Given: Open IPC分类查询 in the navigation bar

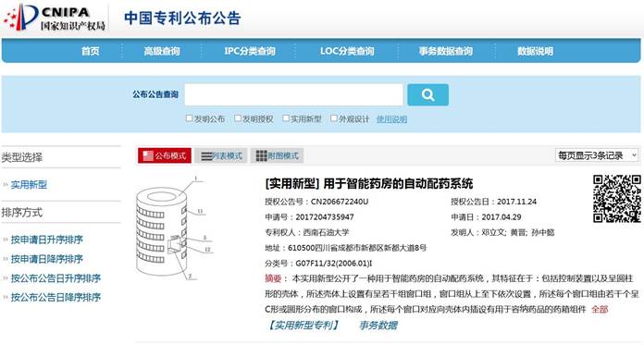Looking at the screenshot, I should (x=250, y=52).
